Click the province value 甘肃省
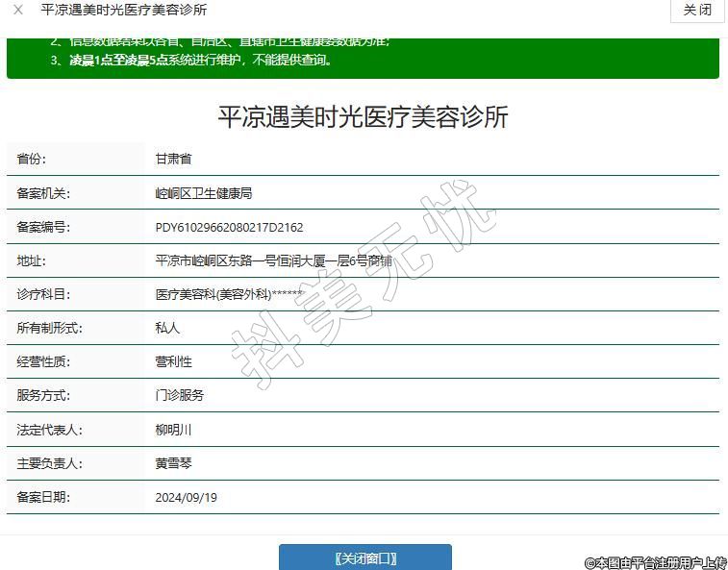Viewport: 728px width, 570px height. point(173,159)
